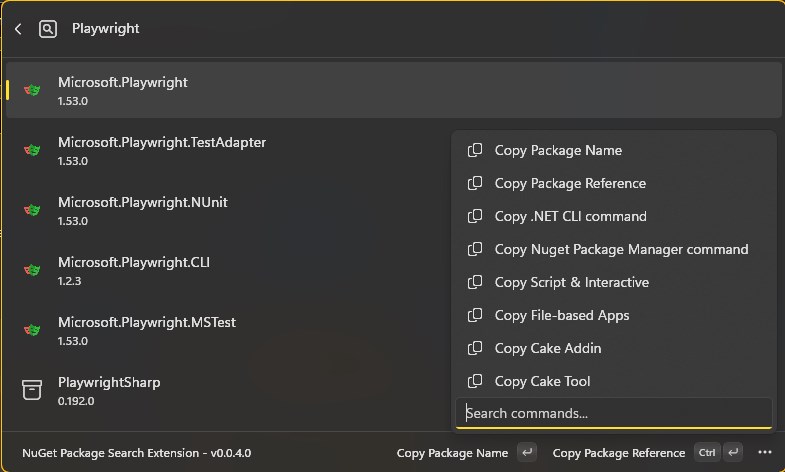Viewport: 785px width, 472px height.
Task: Select the Microsoft.Playwright package icon
Action: pyautogui.click(x=32, y=90)
